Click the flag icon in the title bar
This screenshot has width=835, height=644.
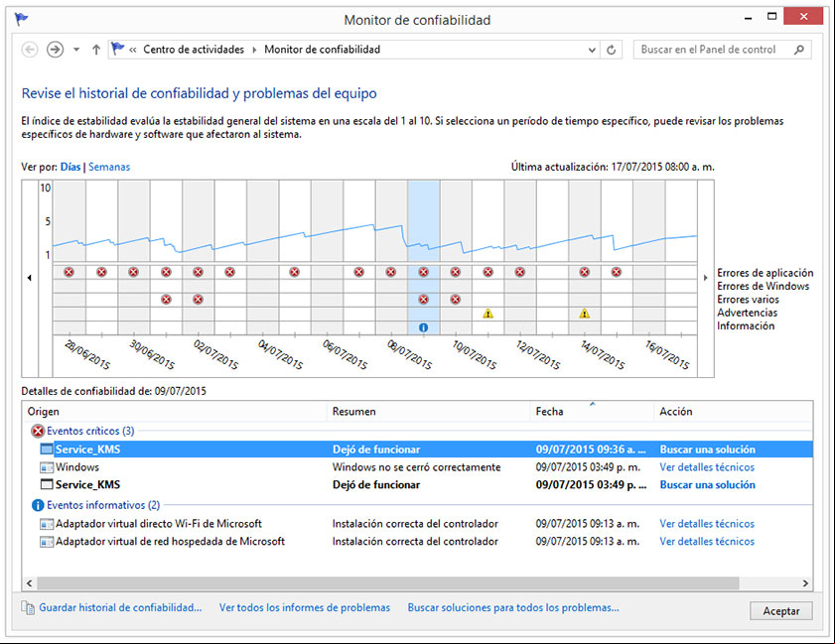pyautogui.click(x=21, y=20)
